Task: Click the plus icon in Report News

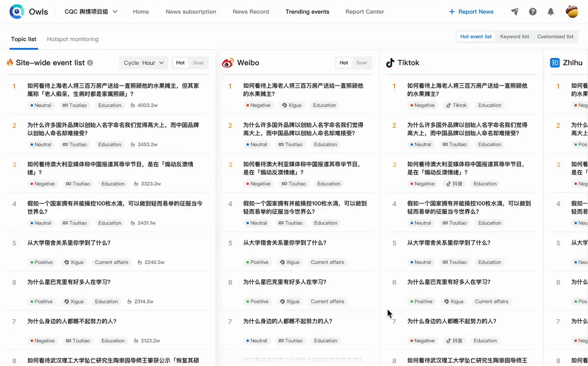Action: click(x=452, y=11)
